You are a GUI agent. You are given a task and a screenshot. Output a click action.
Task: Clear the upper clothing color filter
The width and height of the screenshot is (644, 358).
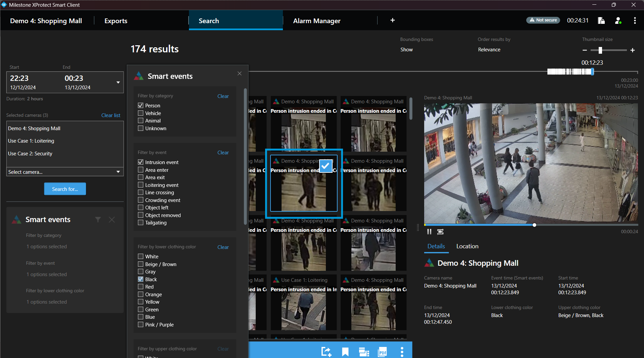[x=223, y=349]
